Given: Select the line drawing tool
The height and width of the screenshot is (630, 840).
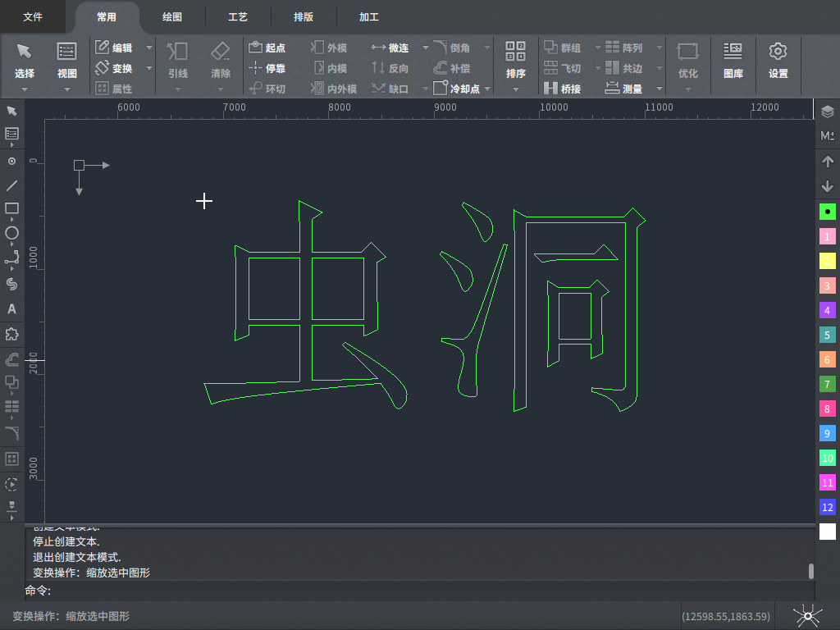Looking at the screenshot, I should pos(11,185).
